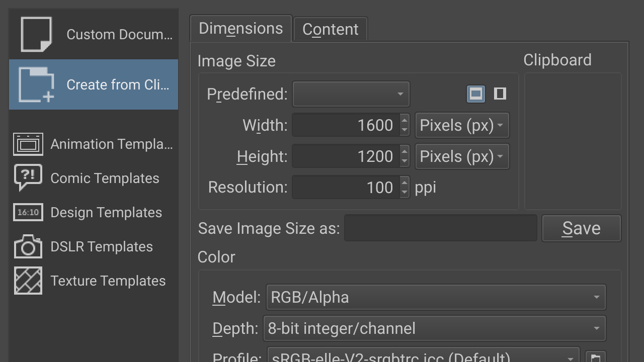Click the Create from Clipboard icon
Image resolution: width=644 pixels, height=362 pixels.
coord(36,84)
